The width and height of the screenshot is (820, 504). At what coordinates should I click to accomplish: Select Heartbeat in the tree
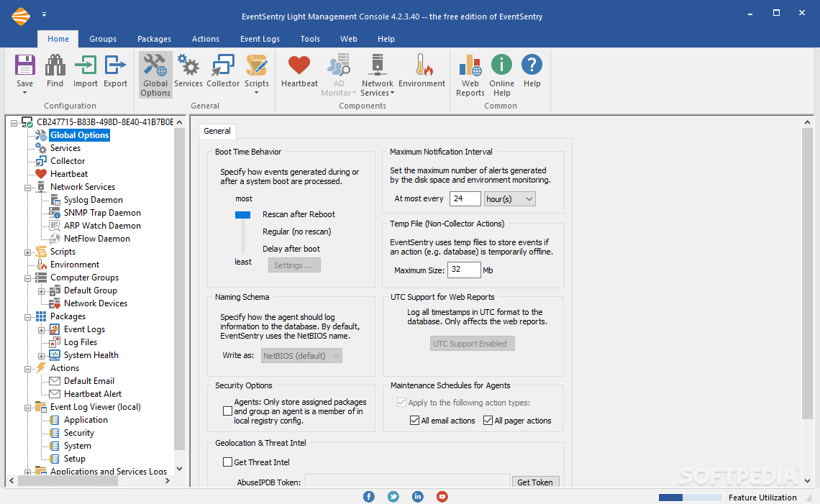pos(68,174)
